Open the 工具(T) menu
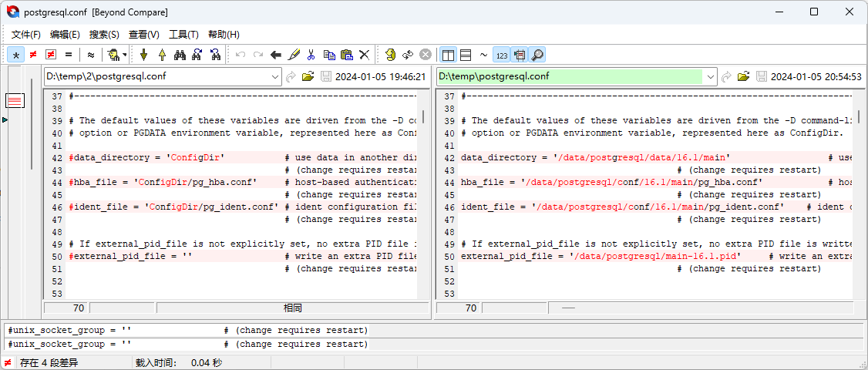The width and height of the screenshot is (868, 370). tap(183, 35)
